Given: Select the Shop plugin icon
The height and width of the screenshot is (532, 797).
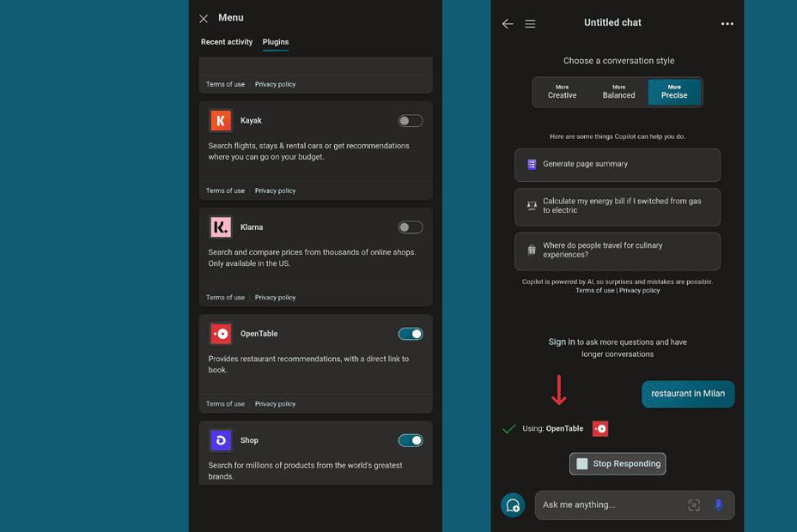Looking at the screenshot, I should [x=221, y=440].
